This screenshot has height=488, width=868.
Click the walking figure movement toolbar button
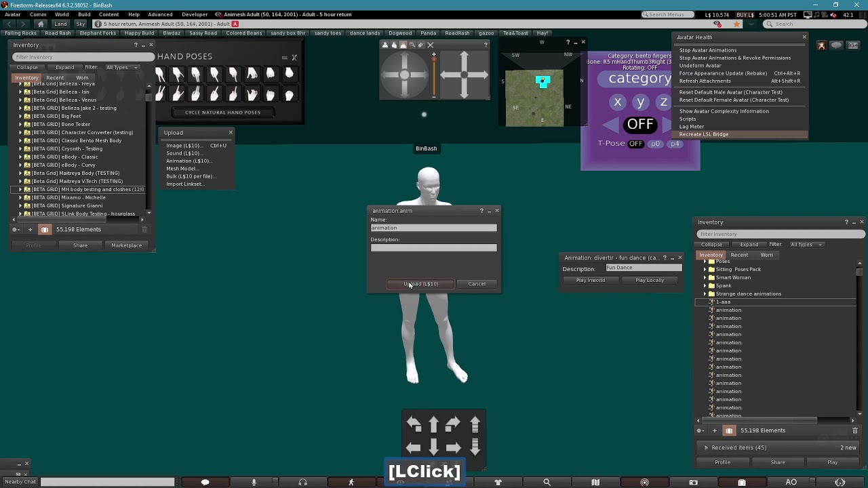click(351, 482)
